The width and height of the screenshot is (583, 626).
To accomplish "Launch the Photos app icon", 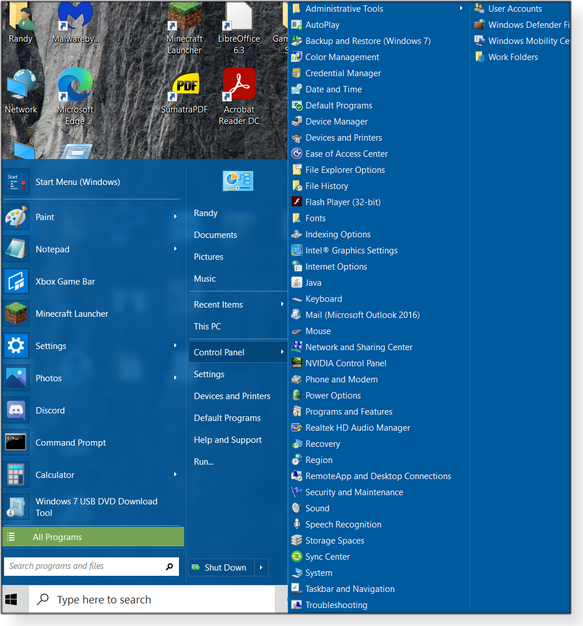I will click(16, 378).
